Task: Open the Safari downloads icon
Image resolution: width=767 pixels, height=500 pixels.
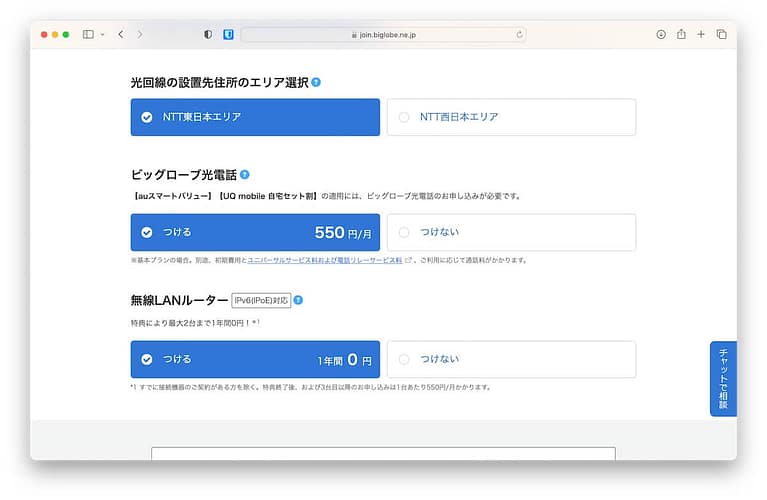Action: [661, 34]
